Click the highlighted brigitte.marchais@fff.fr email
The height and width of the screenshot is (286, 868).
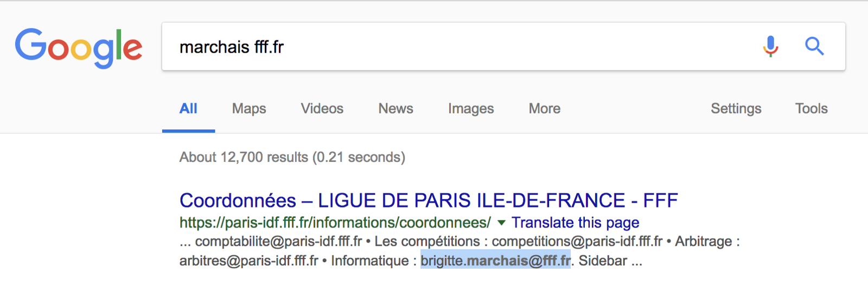click(x=495, y=261)
